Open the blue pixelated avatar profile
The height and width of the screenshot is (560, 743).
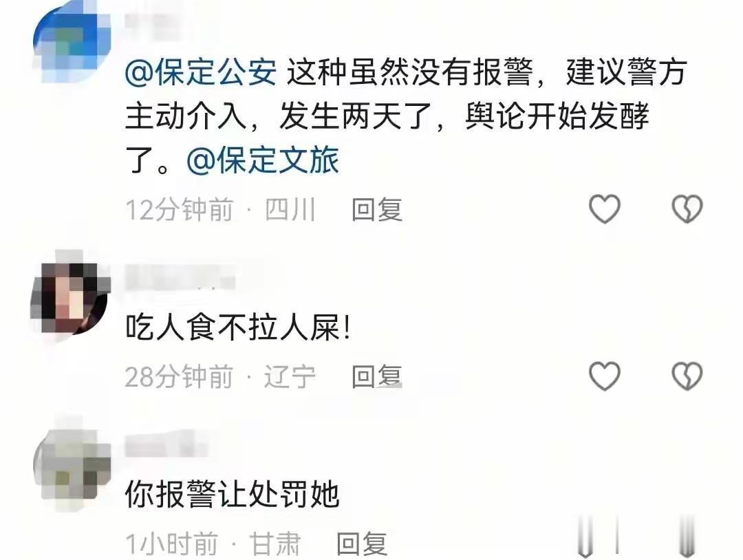point(72,43)
